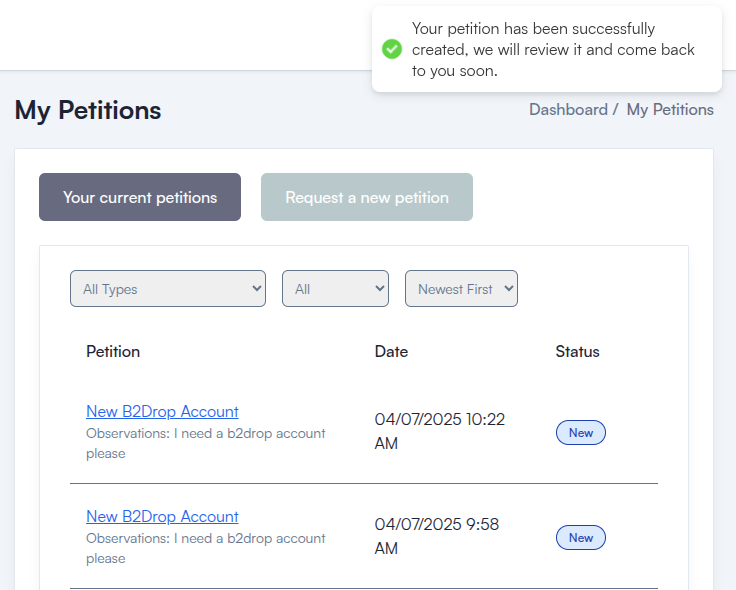The image size is (736, 590).
Task: Open the 'All' status filter dropdown
Action: point(335,289)
